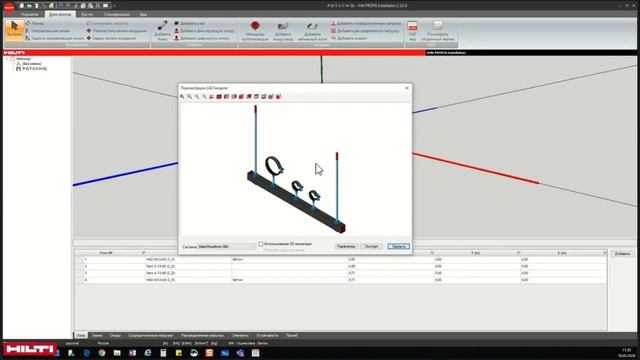Open the Система dropdown in dialog
The height and width of the screenshot is (360, 640).
click(x=227, y=247)
